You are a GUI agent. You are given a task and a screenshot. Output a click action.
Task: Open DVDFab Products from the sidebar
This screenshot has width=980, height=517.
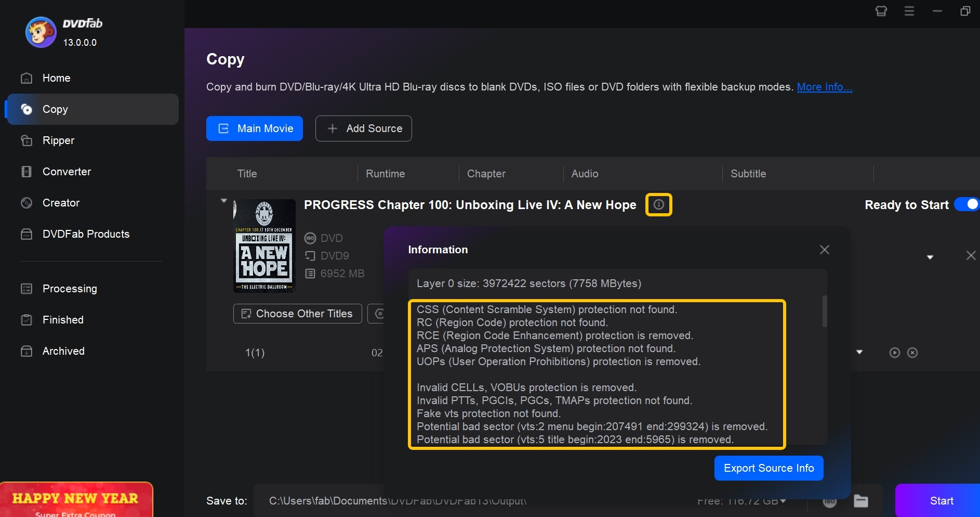[85, 234]
